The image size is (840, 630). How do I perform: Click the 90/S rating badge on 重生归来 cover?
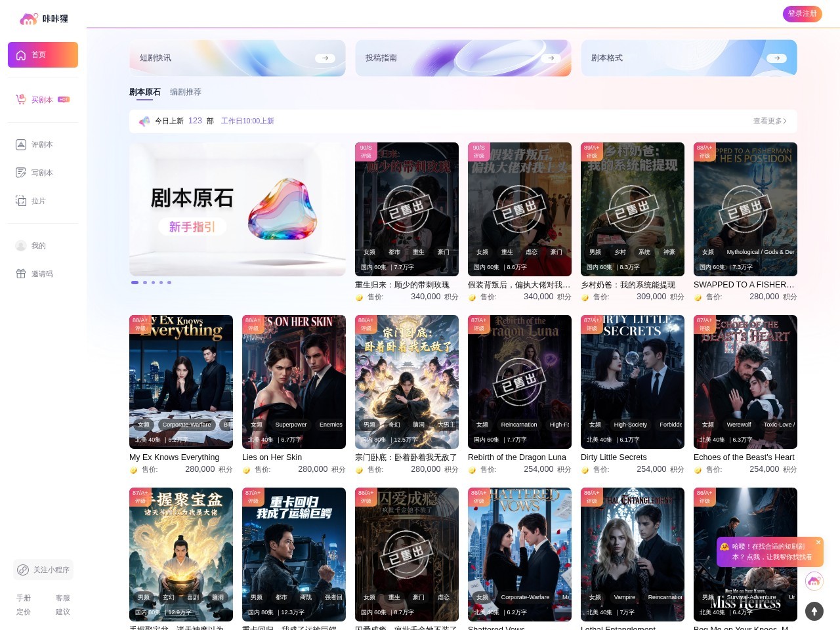[366, 152]
